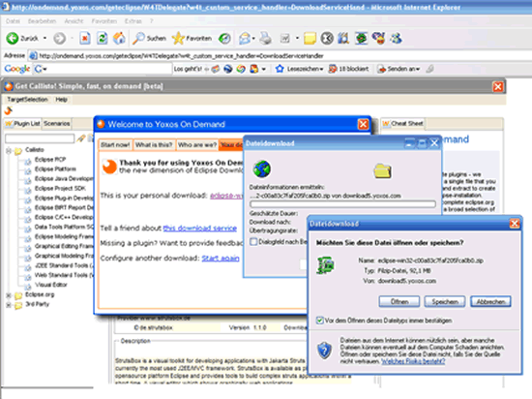Switch to the Scenarios tab
Screen dimensions: 532x399
pos(57,124)
